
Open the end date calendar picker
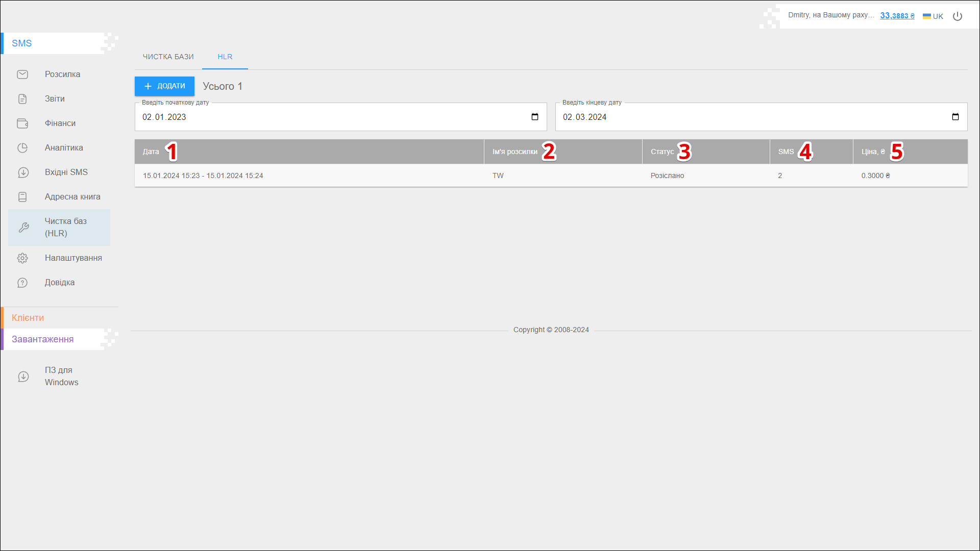click(955, 117)
